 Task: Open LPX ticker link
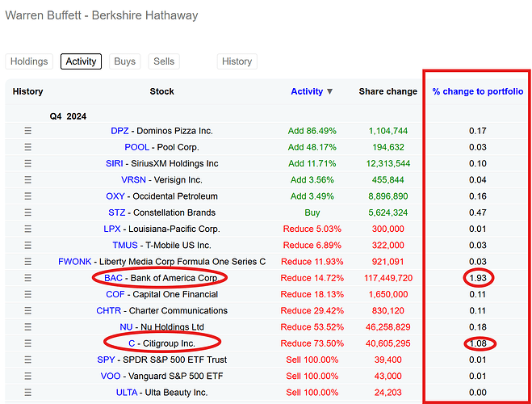(112, 229)
